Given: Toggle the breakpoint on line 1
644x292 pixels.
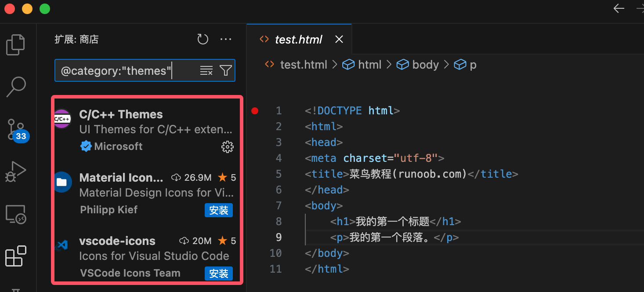Looking at the screenshot, I should click(255, 111).
